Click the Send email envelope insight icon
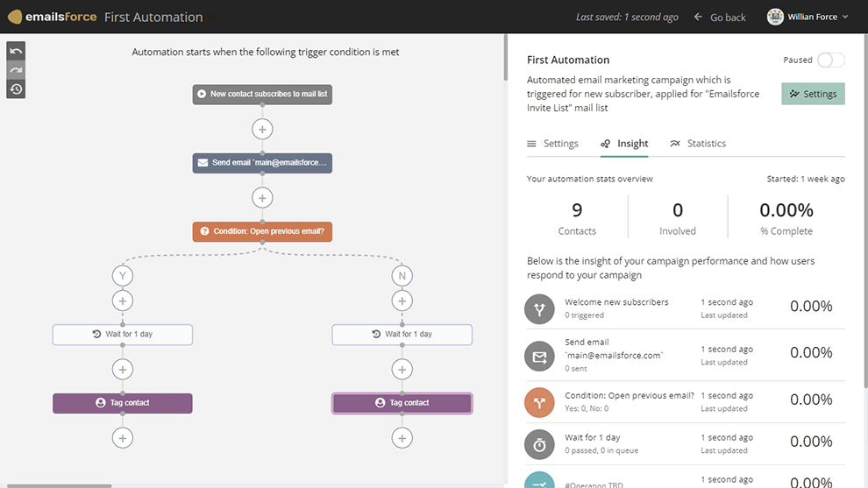Image resolution: width=868 pixels, height=488 pixels. click(539, 356)
